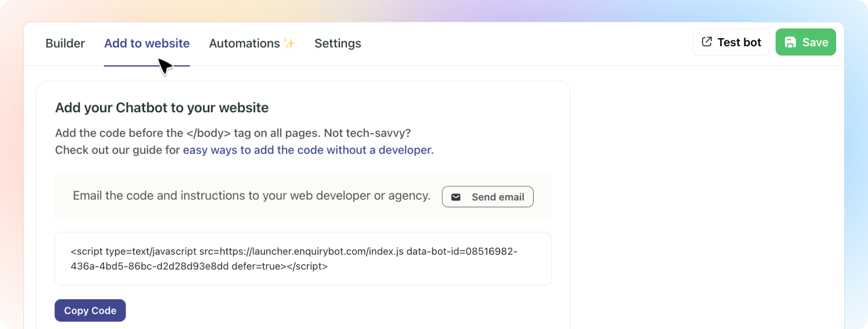Click the "Add your Chatbot to your website" heading

(162, 108)
